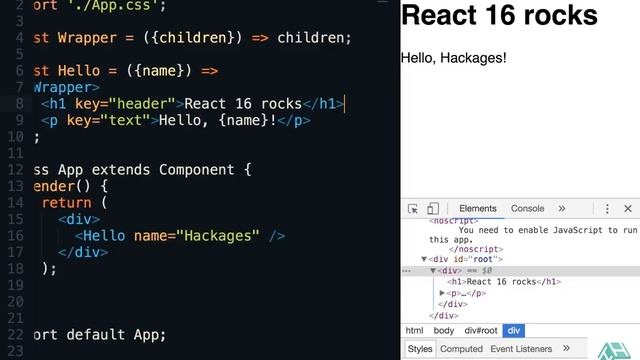This screenshot has width=640, height=360.
Task: Show more DevTools tabs chevron
Action: 562,209
